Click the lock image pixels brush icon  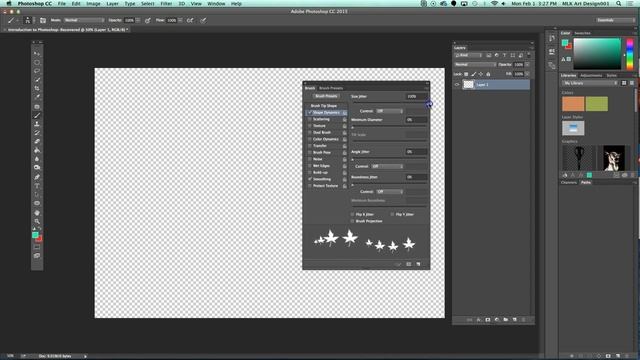pyautogui.click(x=473, y=74)
